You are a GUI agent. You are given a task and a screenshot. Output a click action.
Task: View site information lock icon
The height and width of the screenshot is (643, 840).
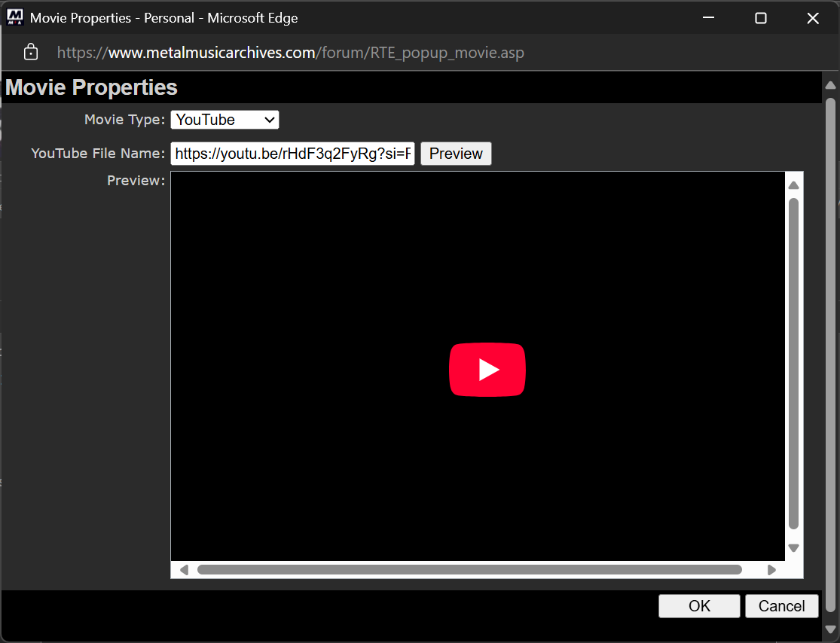click(x=31, y=52)
